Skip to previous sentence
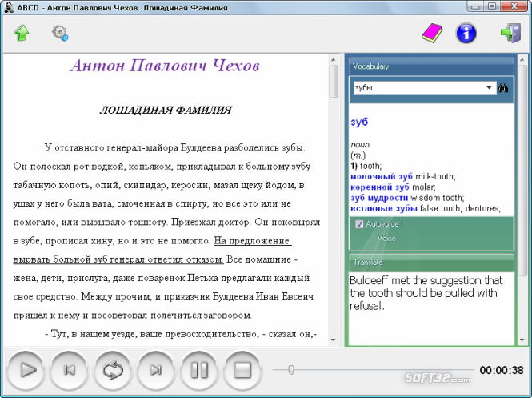532x398 pixels. (x=70, y=370)
